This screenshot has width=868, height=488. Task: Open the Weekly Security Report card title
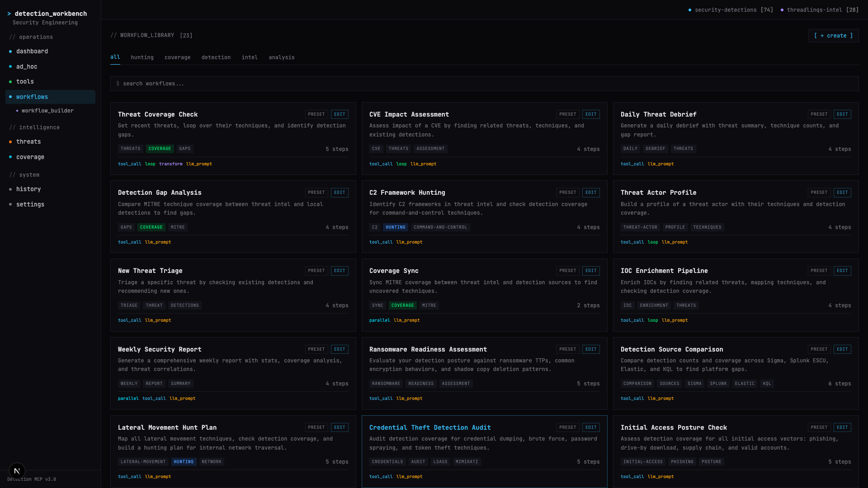point(160,349)
